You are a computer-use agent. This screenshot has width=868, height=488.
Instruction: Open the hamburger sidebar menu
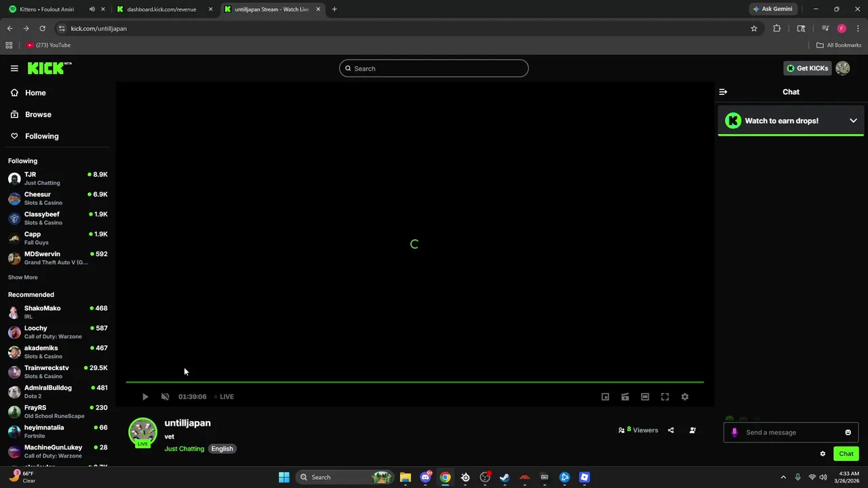[x=14, y=68]
